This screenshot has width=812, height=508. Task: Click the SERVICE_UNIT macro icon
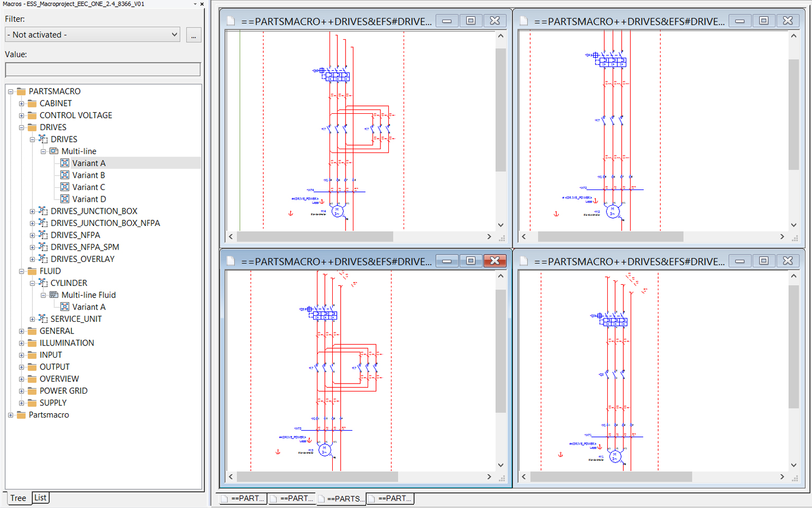click(x=43, y=319)
